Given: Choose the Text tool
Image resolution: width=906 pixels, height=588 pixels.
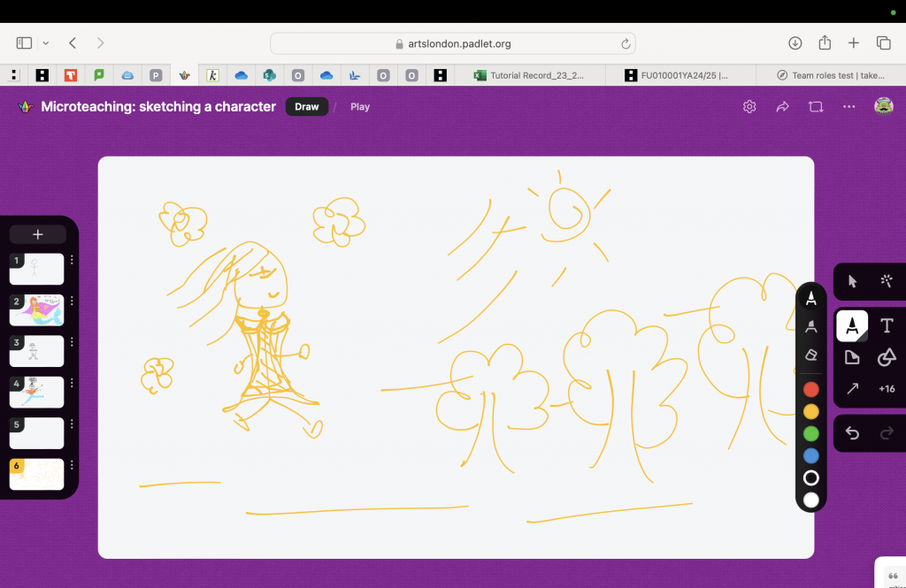Looking at the screenshot, I should pos(887,326).
